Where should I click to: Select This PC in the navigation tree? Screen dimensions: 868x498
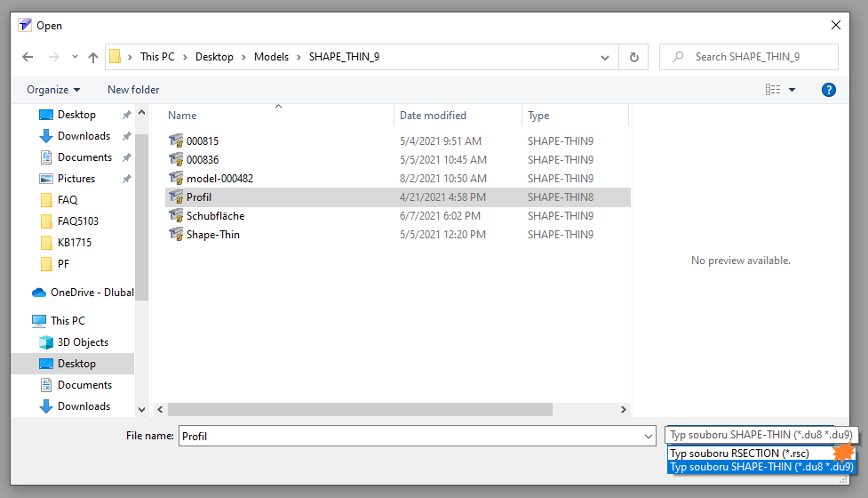[68, 321]
